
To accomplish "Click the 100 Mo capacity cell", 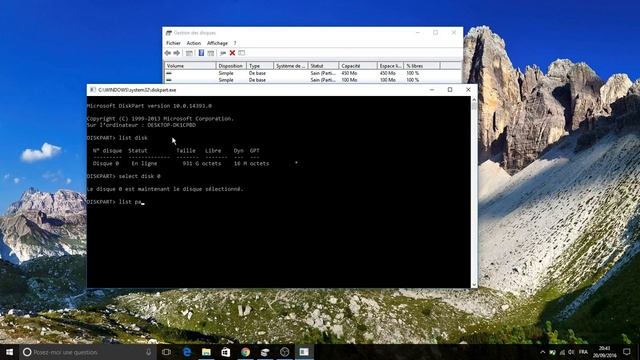I will 349,80.
